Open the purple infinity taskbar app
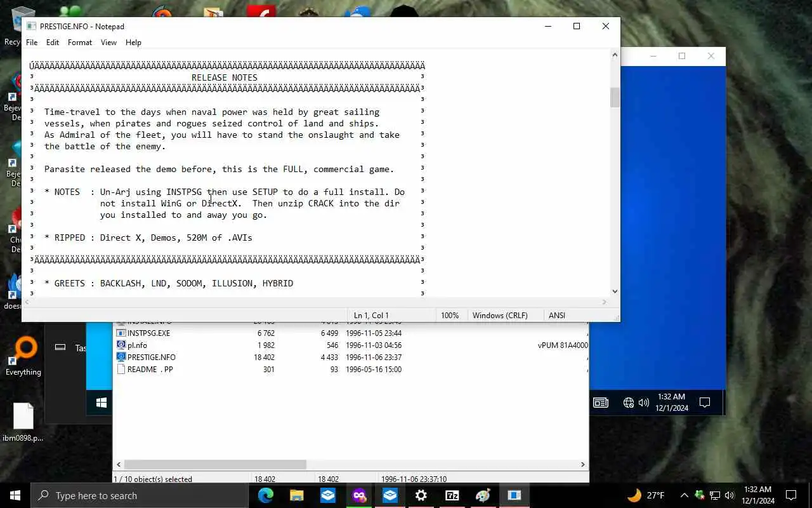 359,495
